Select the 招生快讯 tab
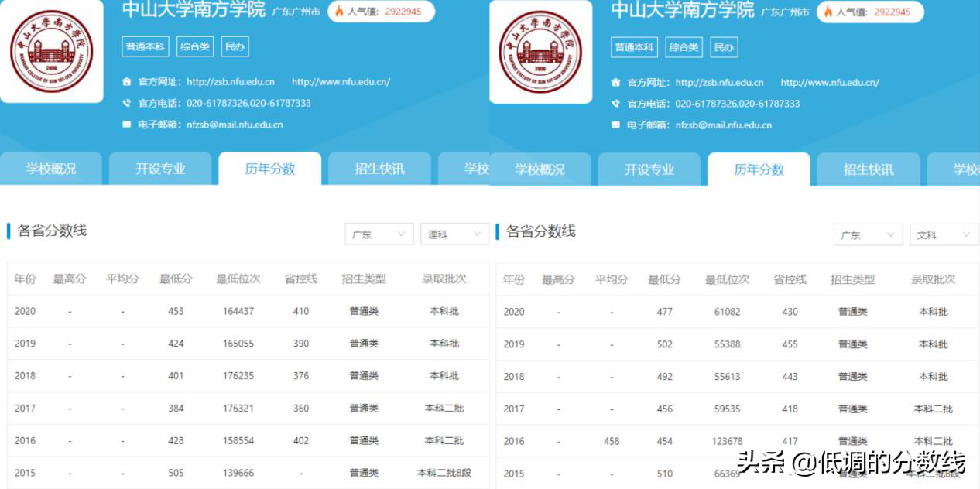980x489 pixels. pyautogui.click(x=379, y=169)
